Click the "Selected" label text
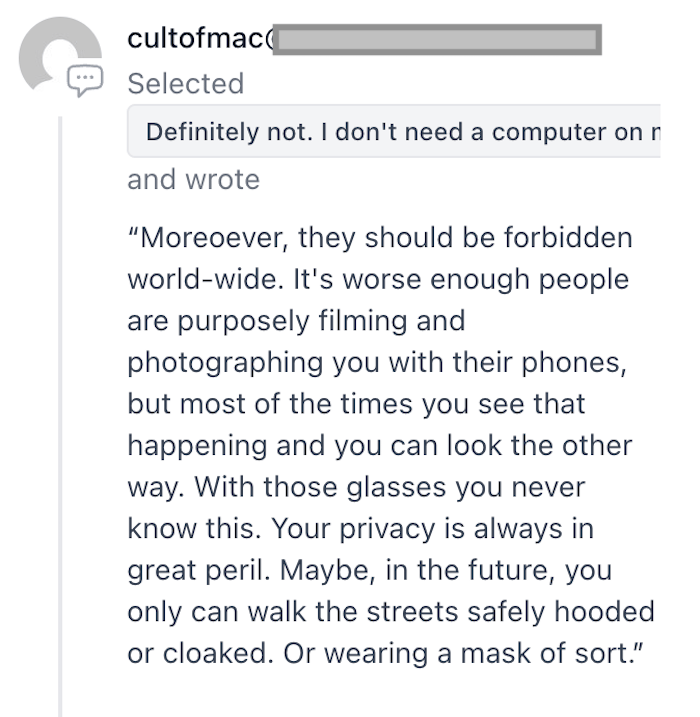The height and width of the screenshot is (717, 700). point(186,84)
